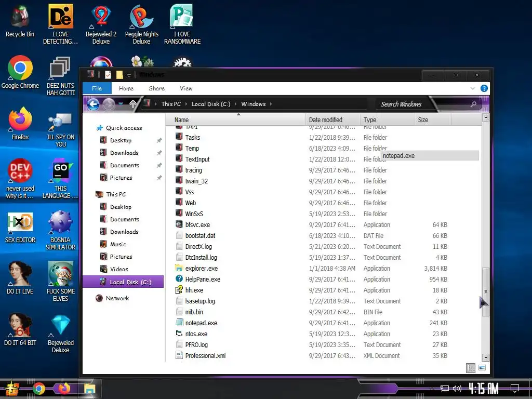Expand the This PC breadcrumb chevron
532x399 pixels.
(x=187, y=104)
